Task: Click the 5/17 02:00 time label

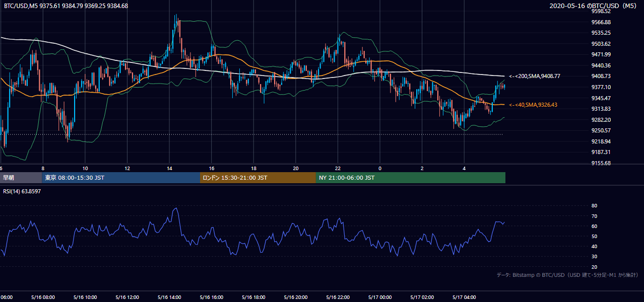Action: pos(422,297)
